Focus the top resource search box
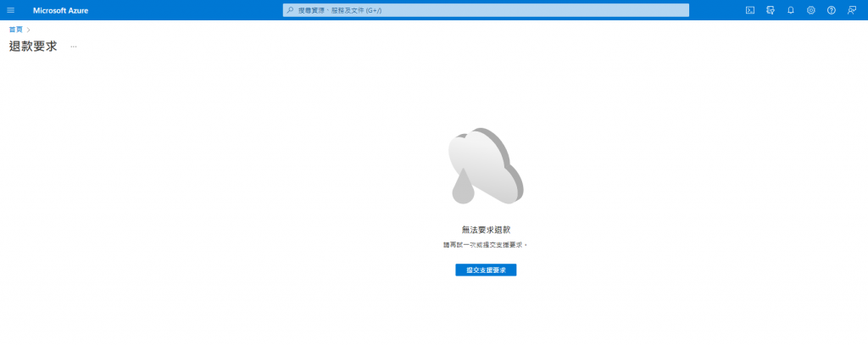The width and height of the screenshot is (868, 345). pos(486,10)
